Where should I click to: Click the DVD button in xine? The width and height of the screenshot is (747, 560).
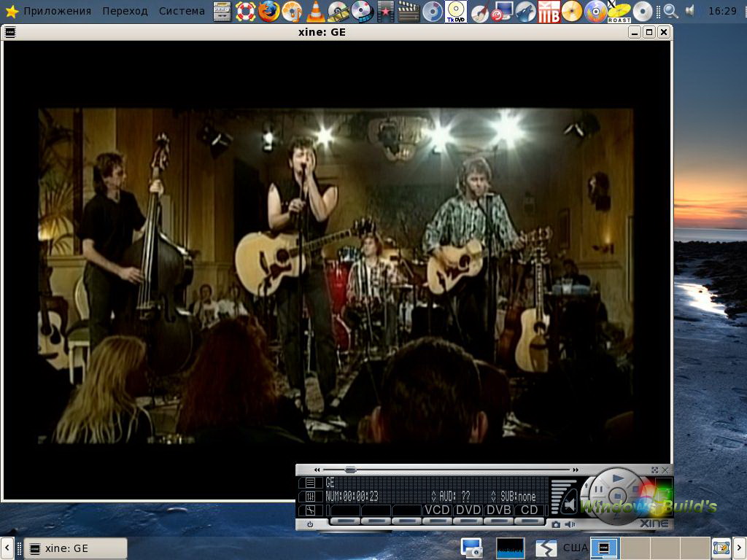coord(468,510)
